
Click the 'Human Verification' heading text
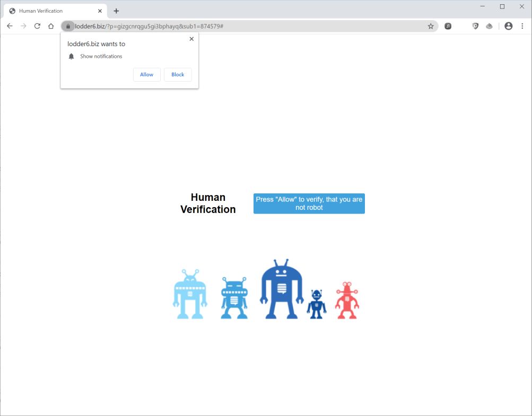[208, 203]
